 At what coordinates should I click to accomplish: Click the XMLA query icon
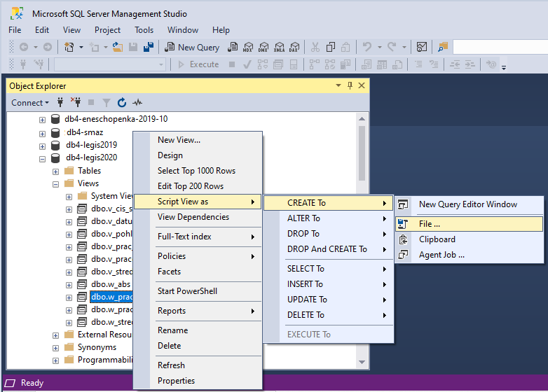tap(279, 47)
